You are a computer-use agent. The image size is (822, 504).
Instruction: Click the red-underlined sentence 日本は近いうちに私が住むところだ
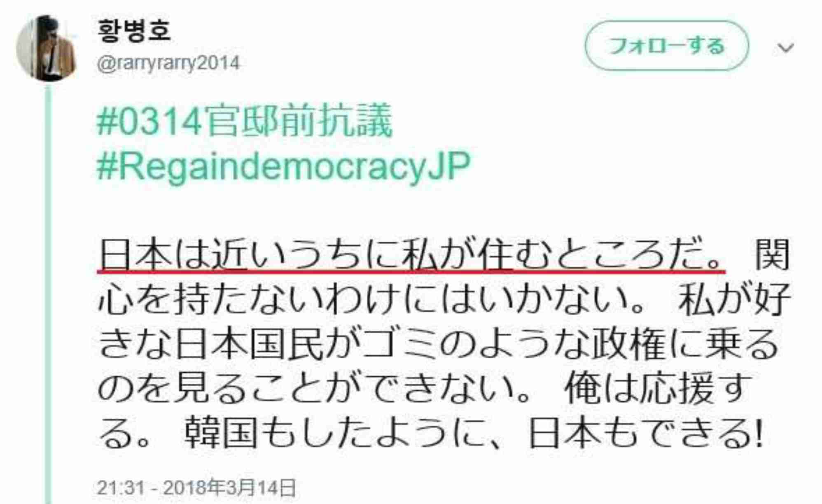(411, 255)
